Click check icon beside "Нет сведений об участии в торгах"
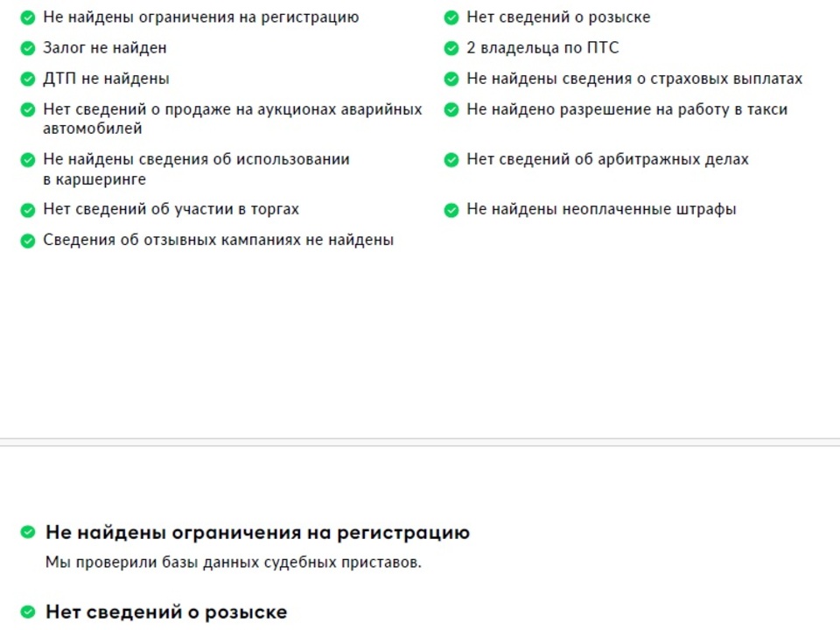Image resolution: width=840 pixels, height=630 pixels. [x=28, y=210]
